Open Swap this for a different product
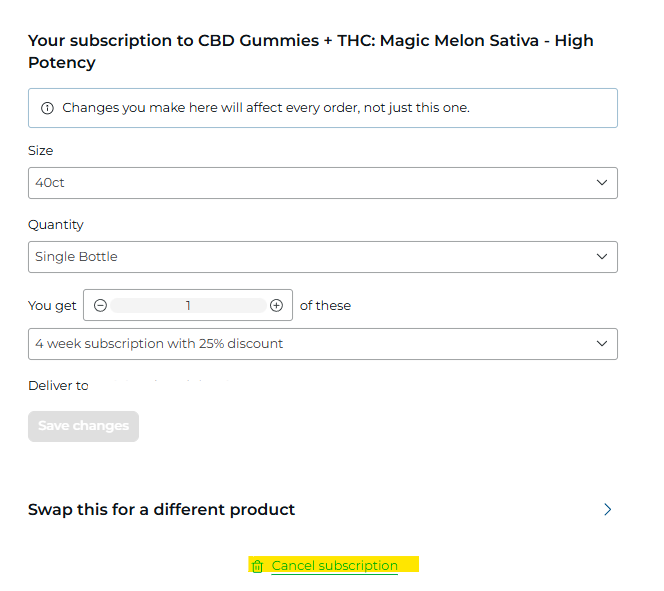Screen dimensions: 664x591 point(162,509)
